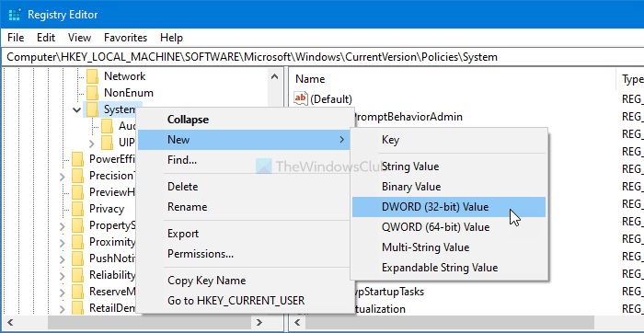The width and height of the screenshot is (644, 333).
Task: Select the Privacy key in tree
Action: pos(107,209)
